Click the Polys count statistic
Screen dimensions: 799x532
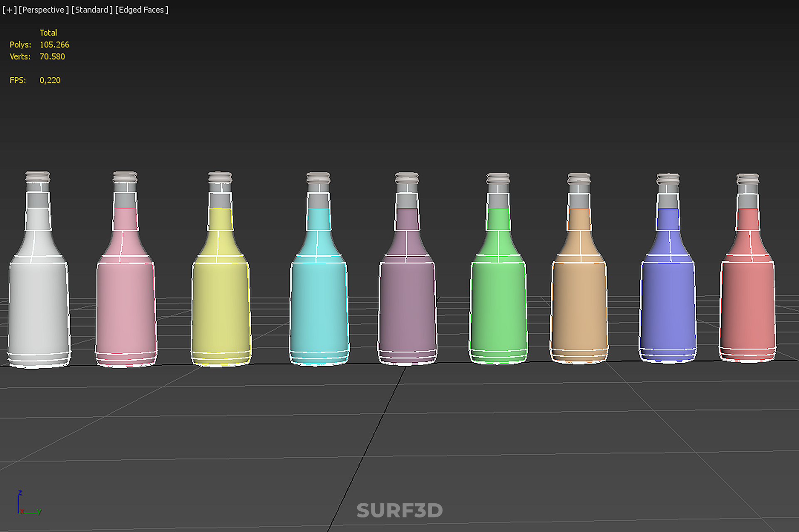[x=54, y=44]
